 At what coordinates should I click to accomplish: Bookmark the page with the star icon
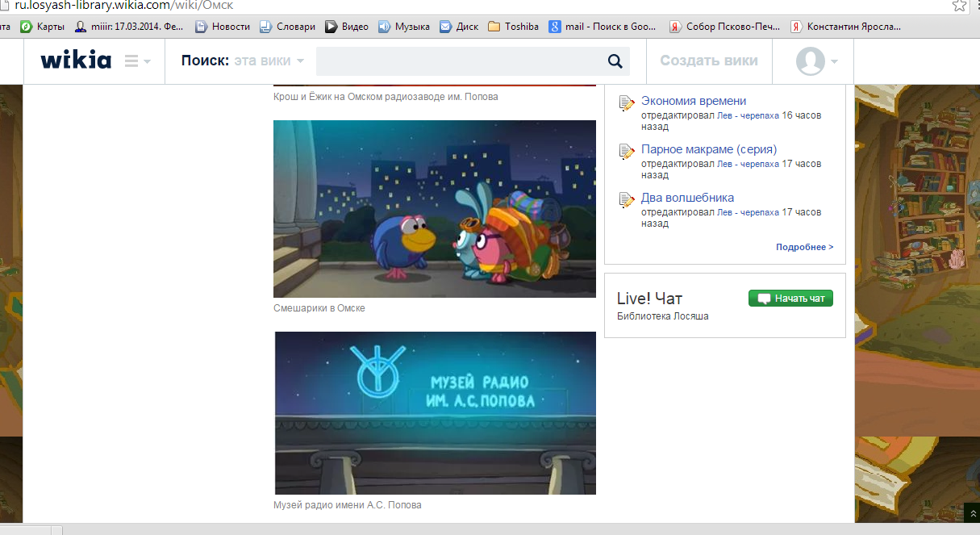(959, 6)
